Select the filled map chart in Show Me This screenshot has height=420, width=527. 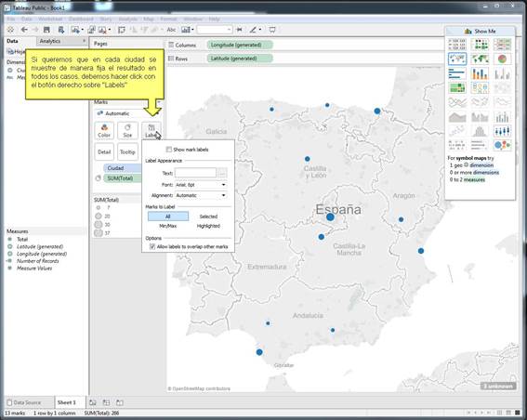point(480,59)
